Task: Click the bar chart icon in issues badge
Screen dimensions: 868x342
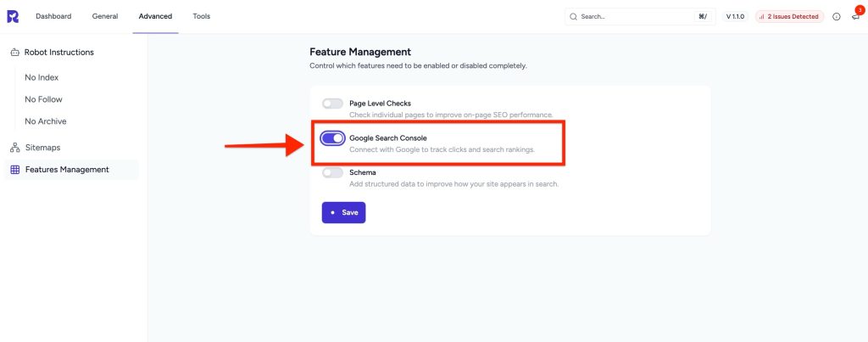Action: tap(762, 17)
